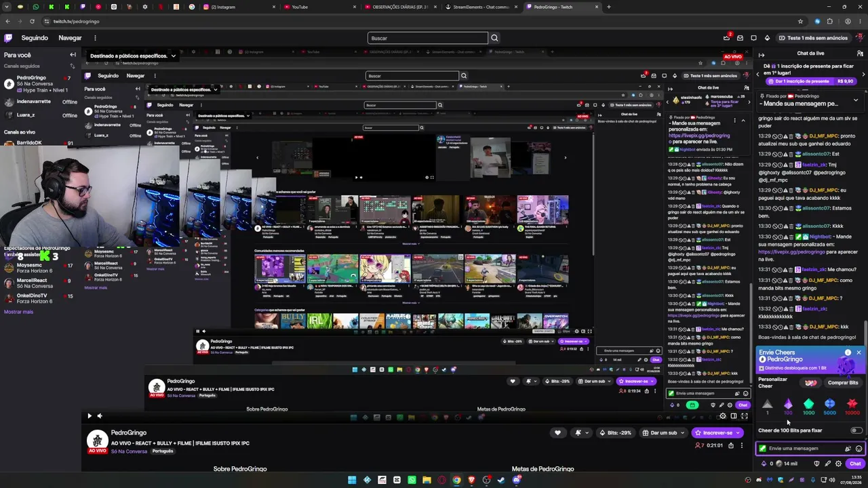
Task: Click the Mostrar mais link in sidebar
Action: (18, 312)
